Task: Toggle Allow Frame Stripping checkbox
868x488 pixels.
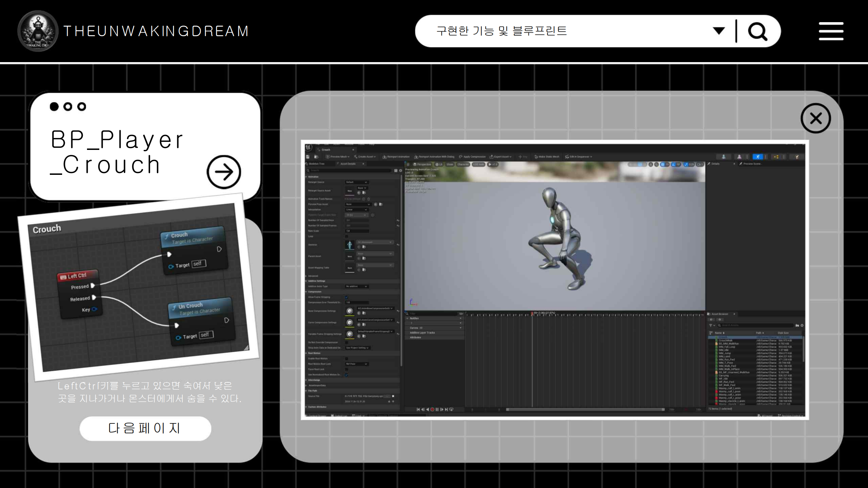Action: click(x=347, y=297)
